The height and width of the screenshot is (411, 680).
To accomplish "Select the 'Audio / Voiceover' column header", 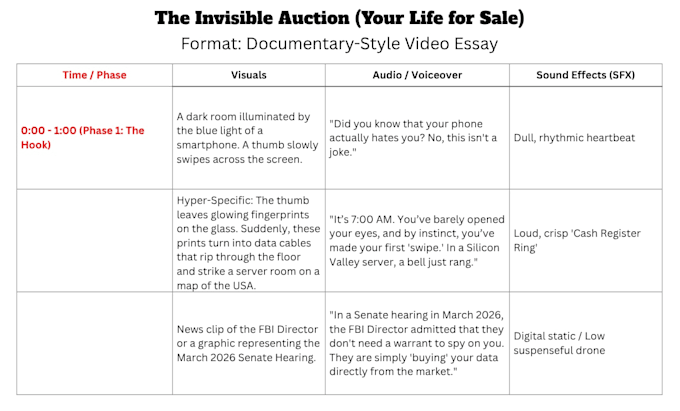I will [x=417, y=75].
